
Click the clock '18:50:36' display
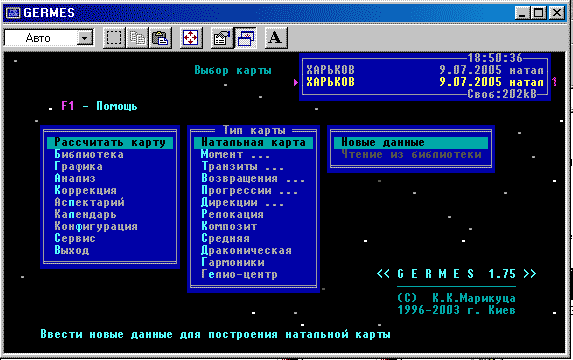tap(495, 58)
